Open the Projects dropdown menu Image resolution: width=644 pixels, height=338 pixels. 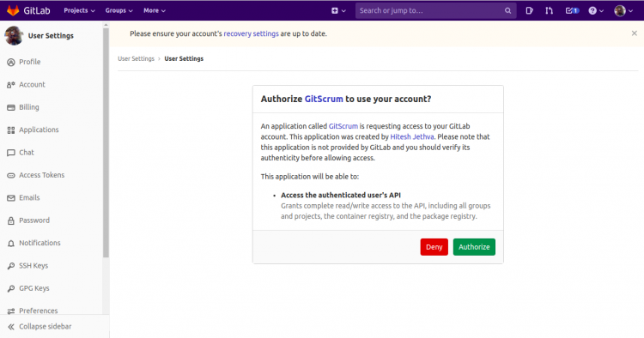(79, 10)
